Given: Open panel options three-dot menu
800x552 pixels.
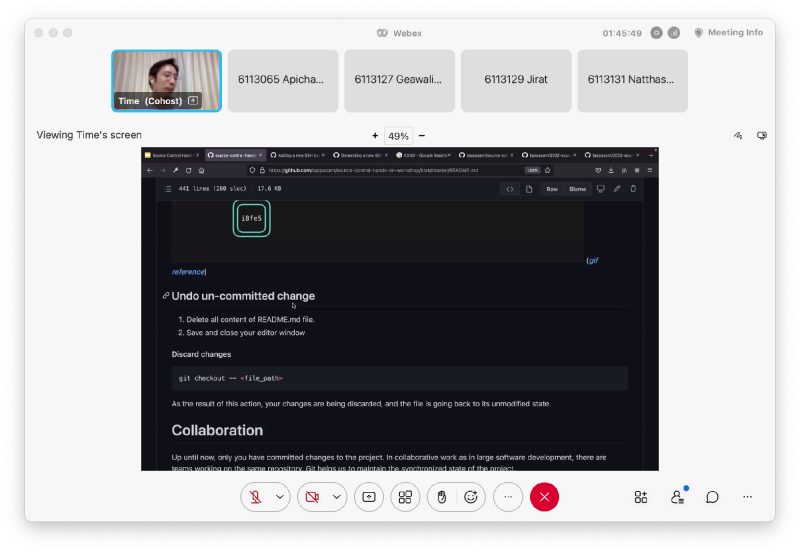Looking at the screenshot, I should (747, 497).
